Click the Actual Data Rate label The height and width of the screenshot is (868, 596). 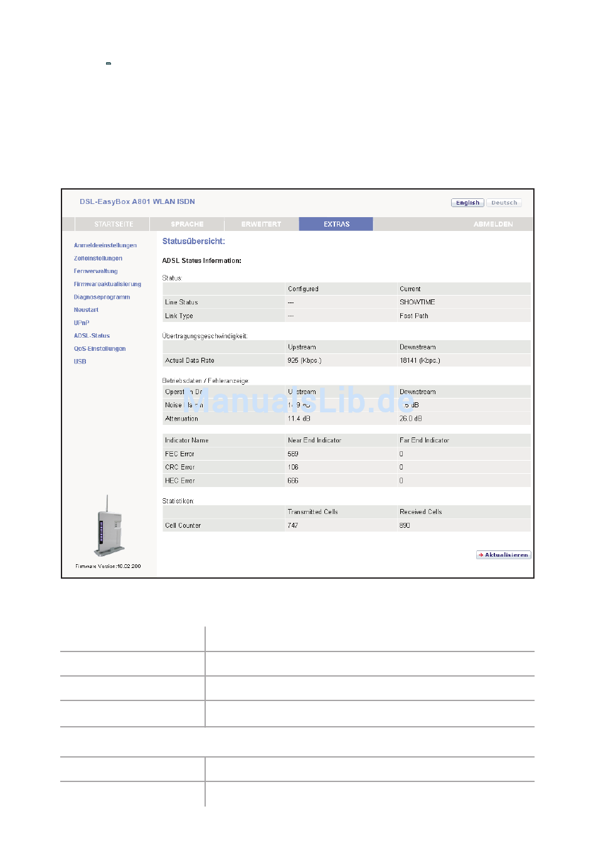189,360
